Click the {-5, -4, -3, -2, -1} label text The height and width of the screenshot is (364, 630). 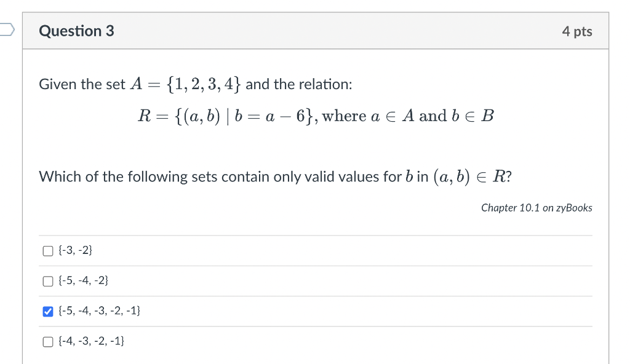tap(99, 311)
